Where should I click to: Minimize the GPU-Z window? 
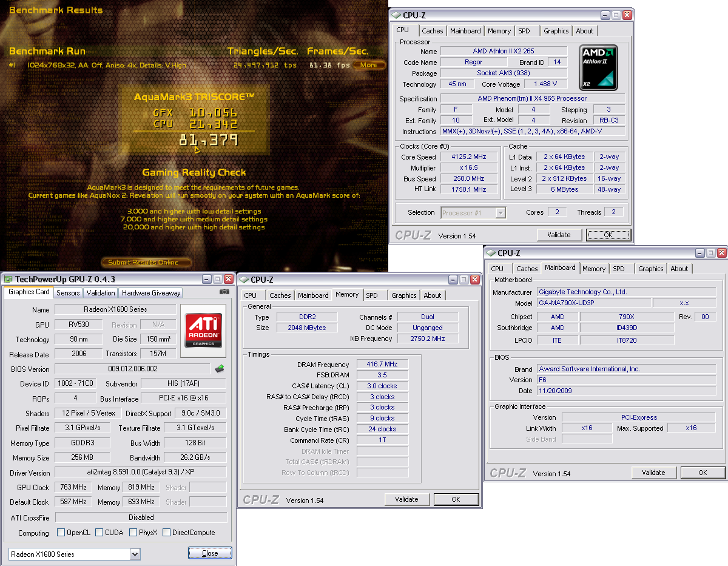[x=207, y=279]
